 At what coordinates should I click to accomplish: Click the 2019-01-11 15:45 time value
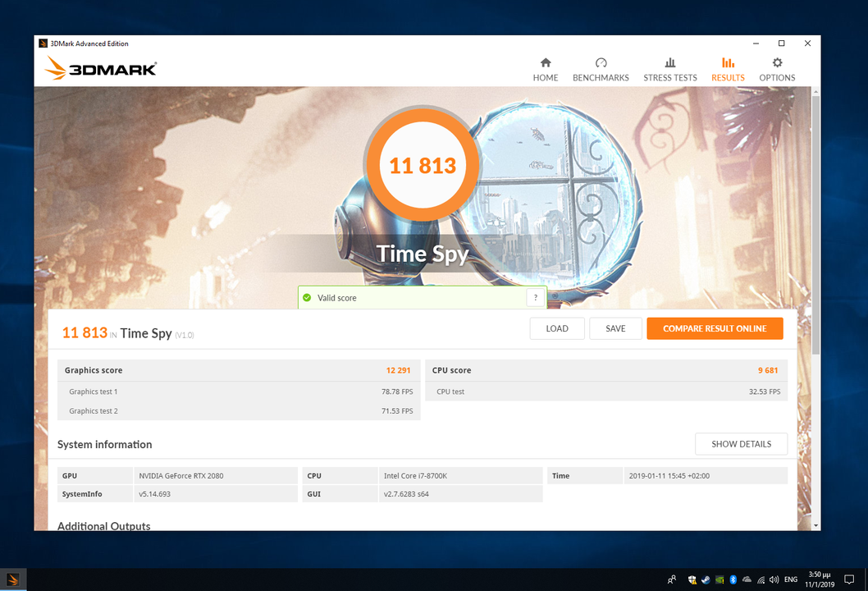[x=669, y=476]
